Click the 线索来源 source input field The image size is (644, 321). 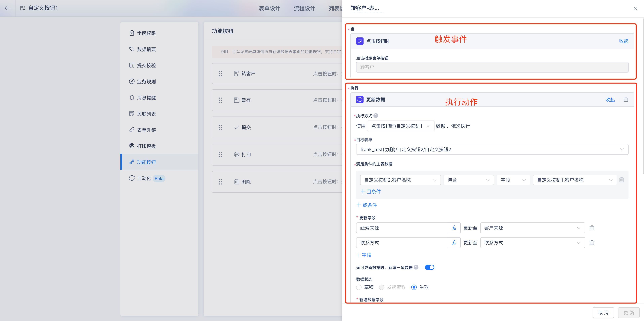tap(402, 228)
